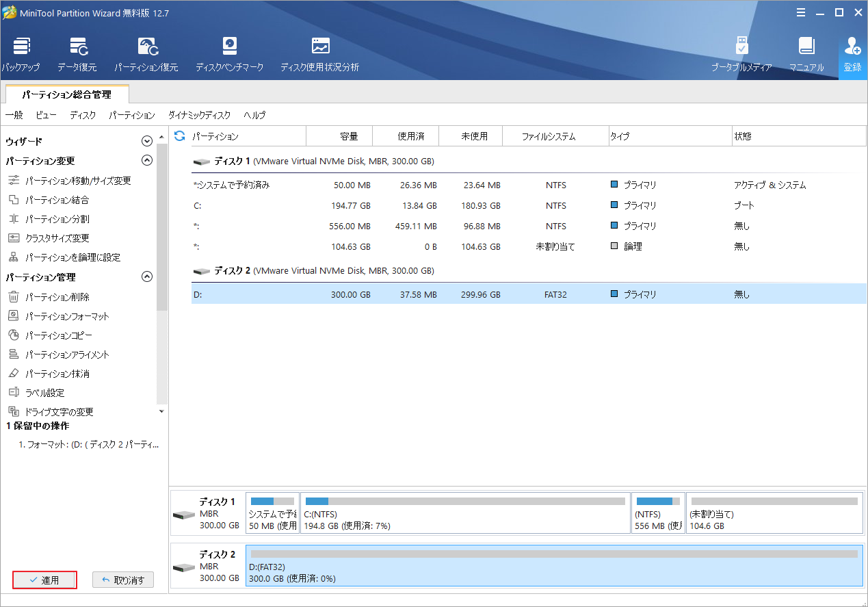Open the ビュー menu
The image size is (868, 607).
(x=47, y=116)
